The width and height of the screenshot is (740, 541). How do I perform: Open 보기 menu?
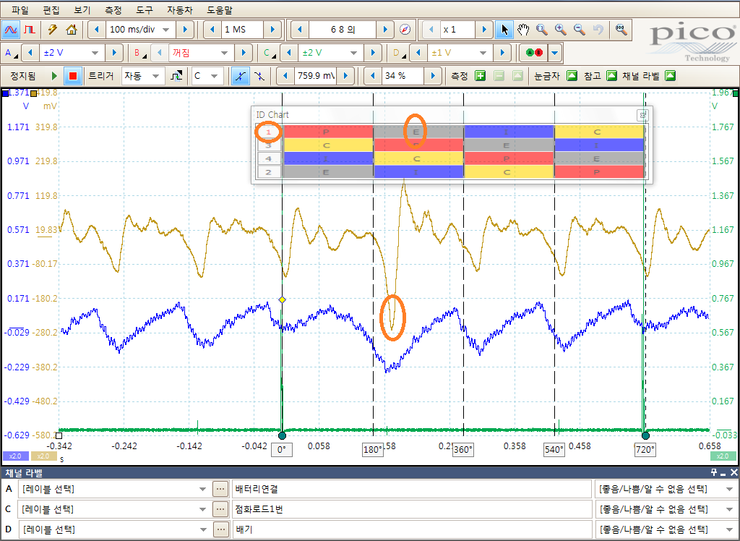(82, 10)
